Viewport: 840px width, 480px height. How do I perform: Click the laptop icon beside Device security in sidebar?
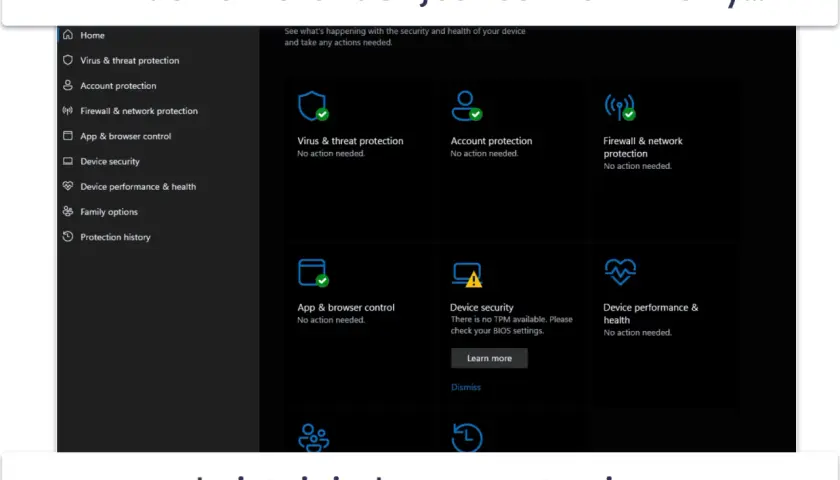tap(68, 161)
